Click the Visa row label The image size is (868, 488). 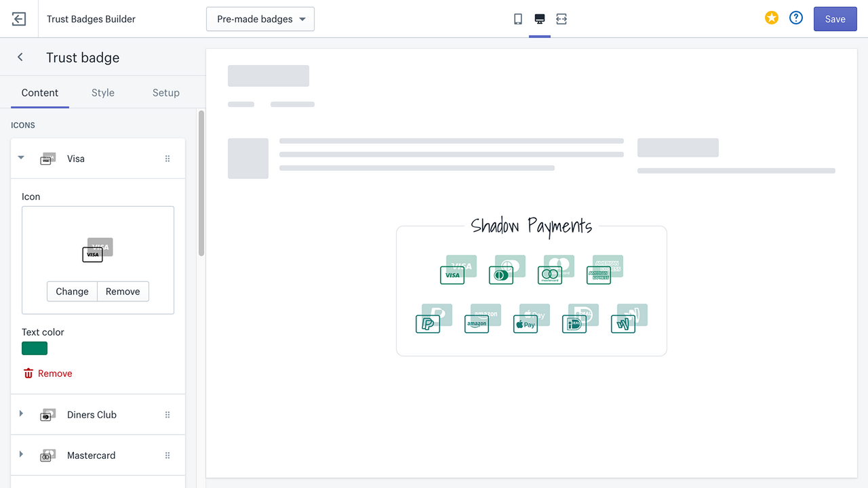(76, 159)
